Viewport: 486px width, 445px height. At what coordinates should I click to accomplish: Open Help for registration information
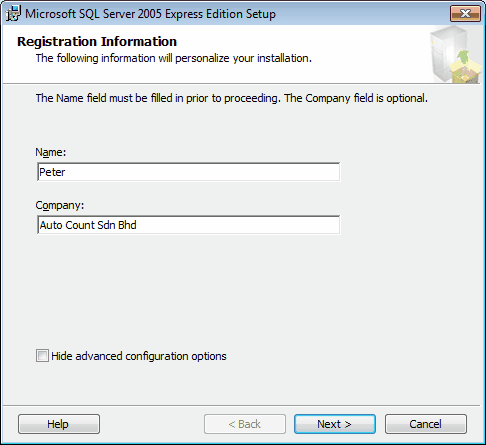pyautogui.click(x=59, y=424)
